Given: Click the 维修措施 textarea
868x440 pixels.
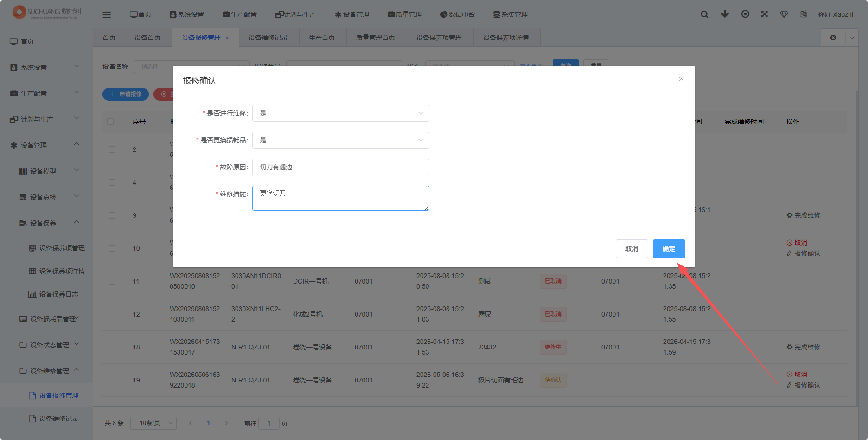Looking at the screenshot, I should (x=341, y=198).
